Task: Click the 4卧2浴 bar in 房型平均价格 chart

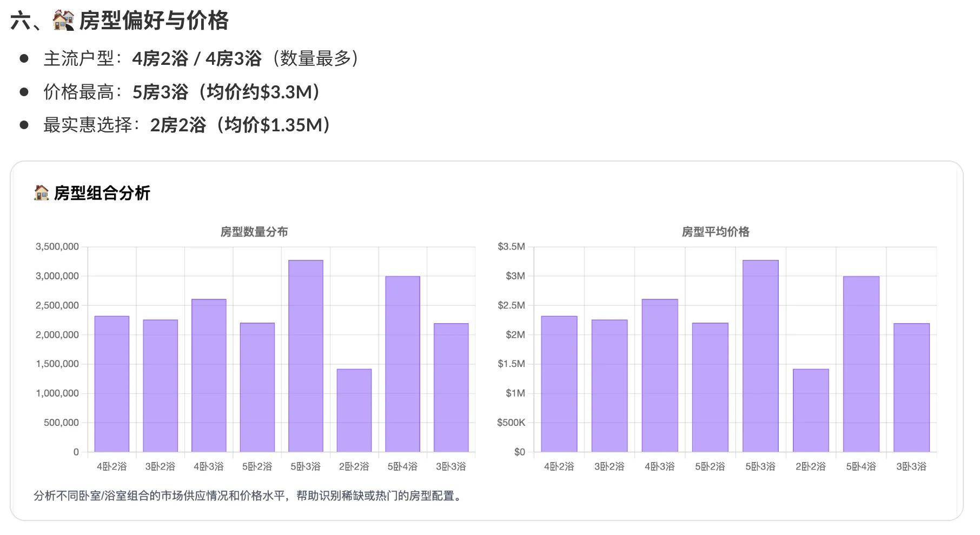Action: pos(559,384)
